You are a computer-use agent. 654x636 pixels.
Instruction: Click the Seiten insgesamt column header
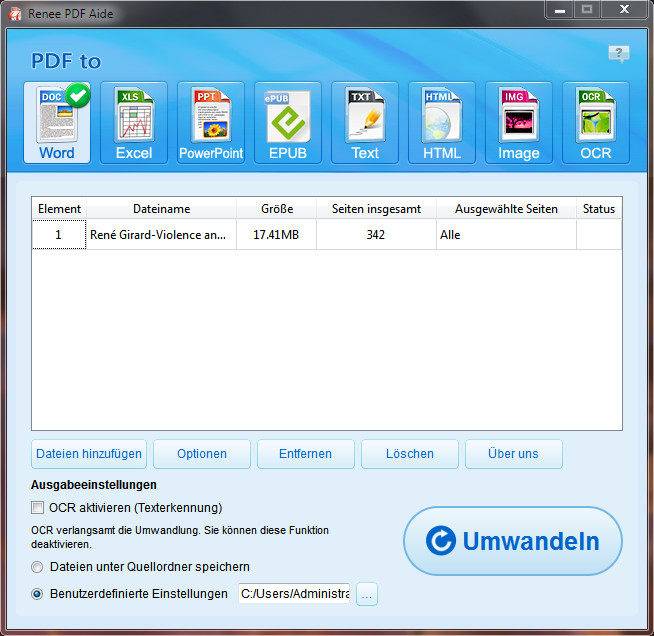point(376,209)
